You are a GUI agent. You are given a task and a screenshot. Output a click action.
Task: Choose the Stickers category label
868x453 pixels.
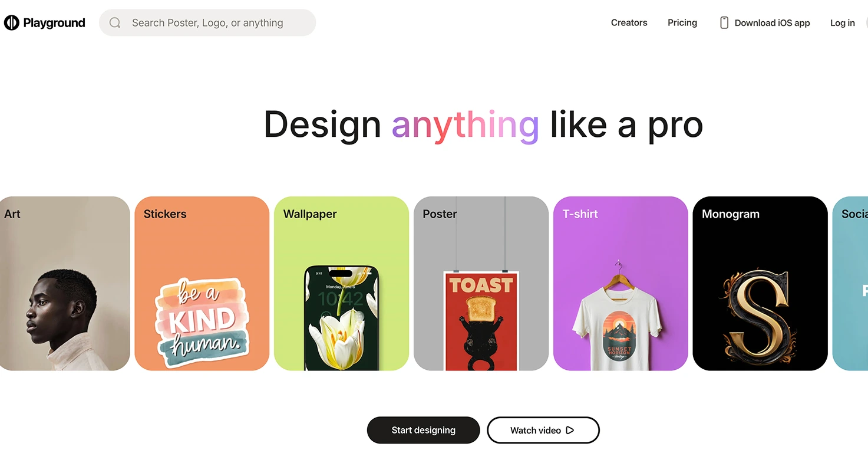(x=165, y=214)
